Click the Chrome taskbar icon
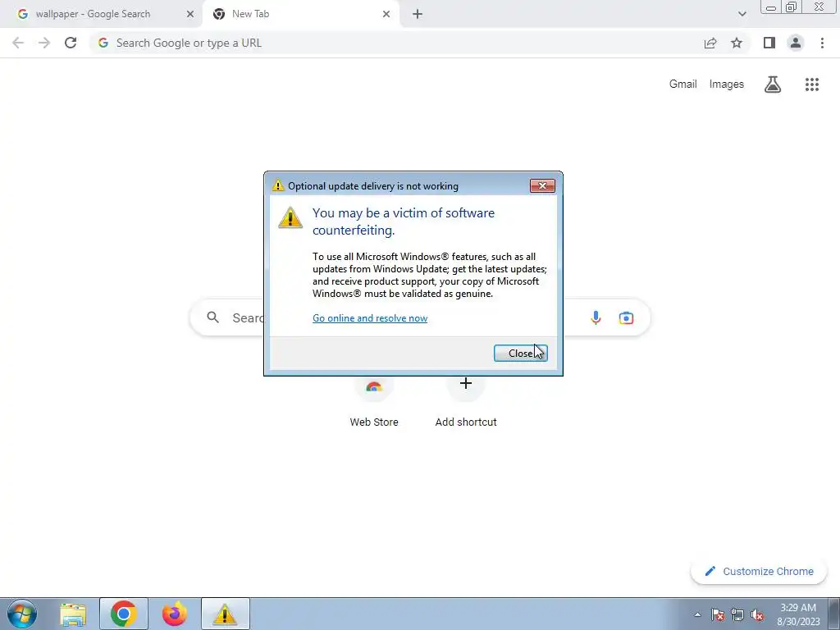840x630 pixels. pos(124,614)
